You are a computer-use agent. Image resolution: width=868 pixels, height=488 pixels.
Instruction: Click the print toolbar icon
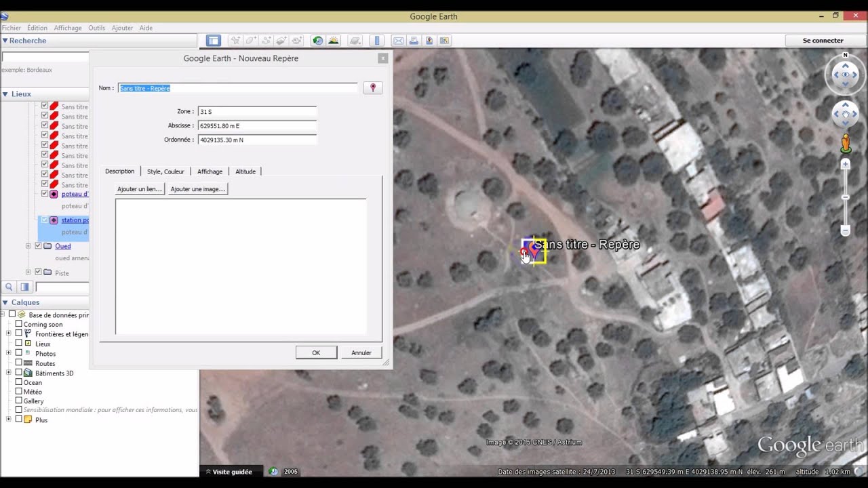click(x=414, y=41)
